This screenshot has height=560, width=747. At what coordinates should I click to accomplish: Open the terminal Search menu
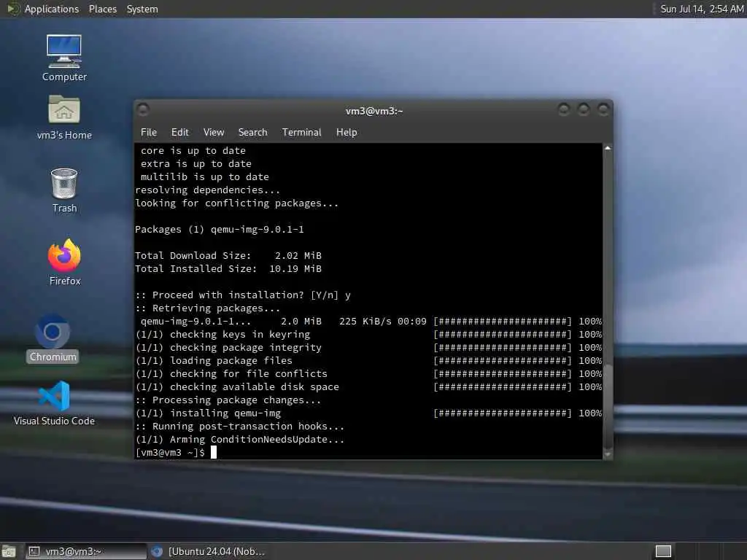[x=252, y=133]
